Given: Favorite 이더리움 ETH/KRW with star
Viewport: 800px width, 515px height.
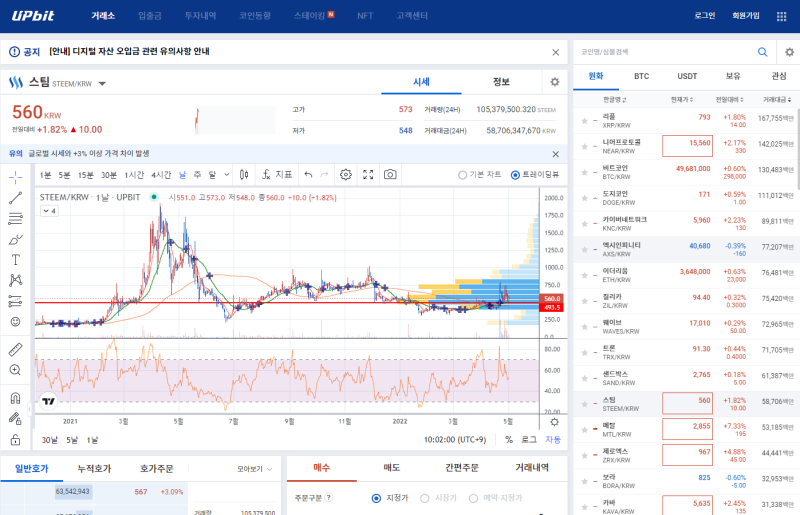Looking at the screenshot, I should pyautogui.click(x=585, y=276).
